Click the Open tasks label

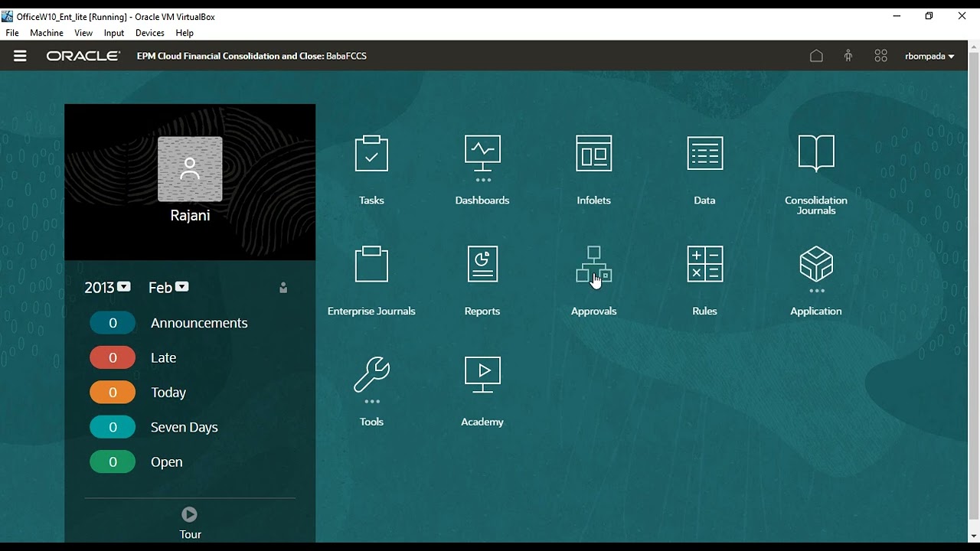click(x=167, y=462)
